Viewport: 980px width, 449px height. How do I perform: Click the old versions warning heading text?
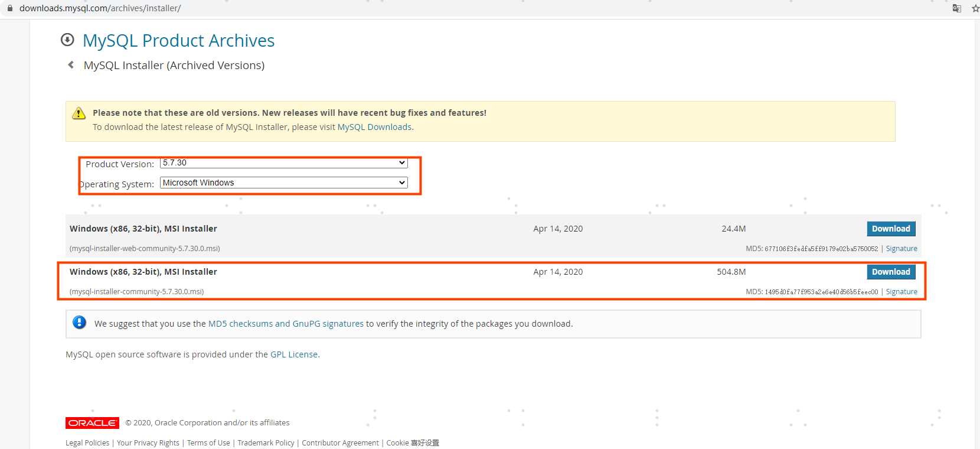click(289, 113)
